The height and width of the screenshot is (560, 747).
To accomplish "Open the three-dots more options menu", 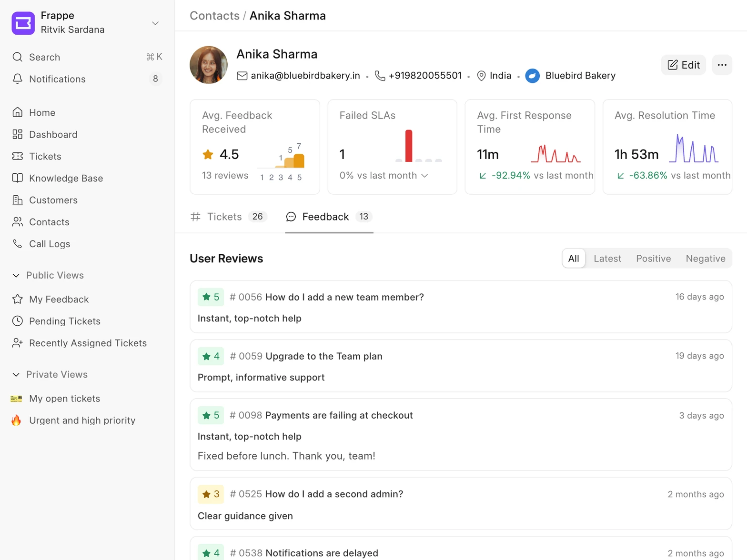I will (x=722, y=65).
